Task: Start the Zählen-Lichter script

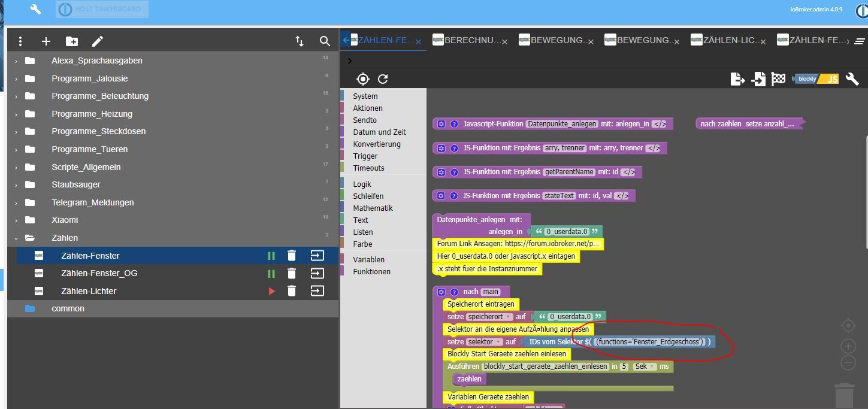Action: click(x=271, y=291)
